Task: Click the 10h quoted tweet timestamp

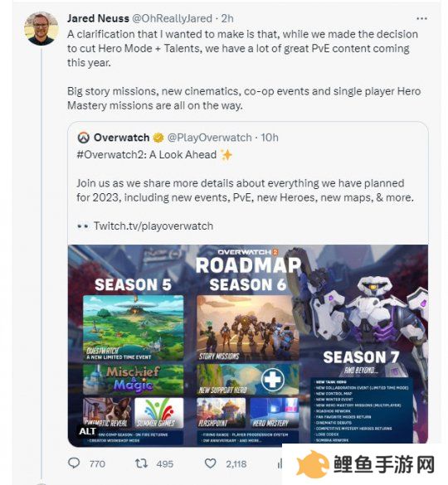Action: point(270,138)
